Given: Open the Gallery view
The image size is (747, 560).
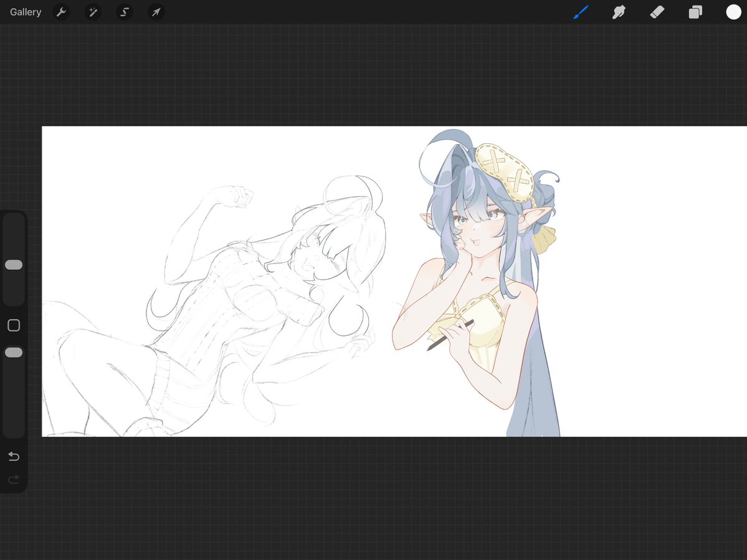Looking at the screenshot, I should [26, 12].
